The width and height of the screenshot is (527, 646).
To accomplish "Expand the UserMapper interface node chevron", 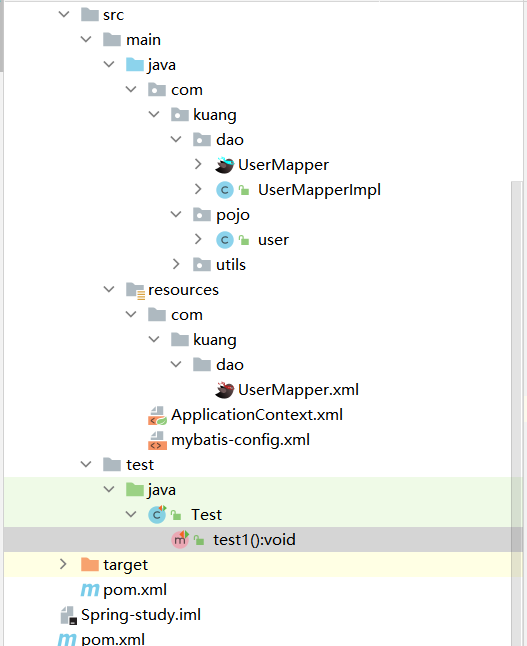I will coord(198,164).
